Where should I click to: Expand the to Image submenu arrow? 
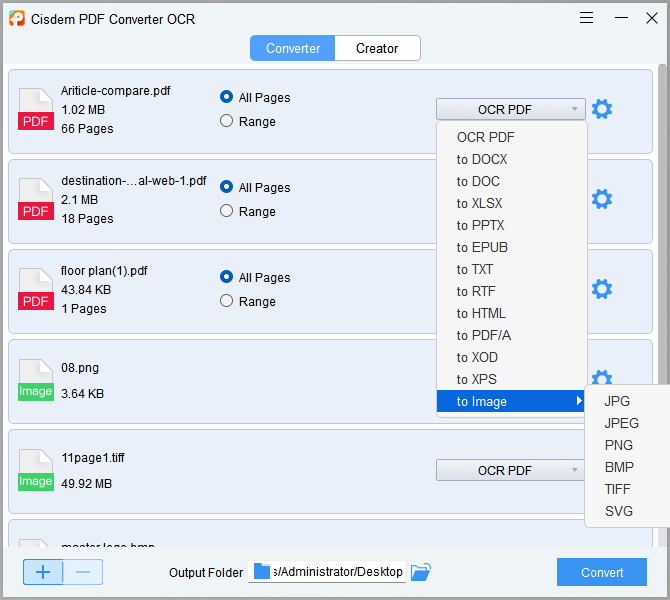click(579, 401)
